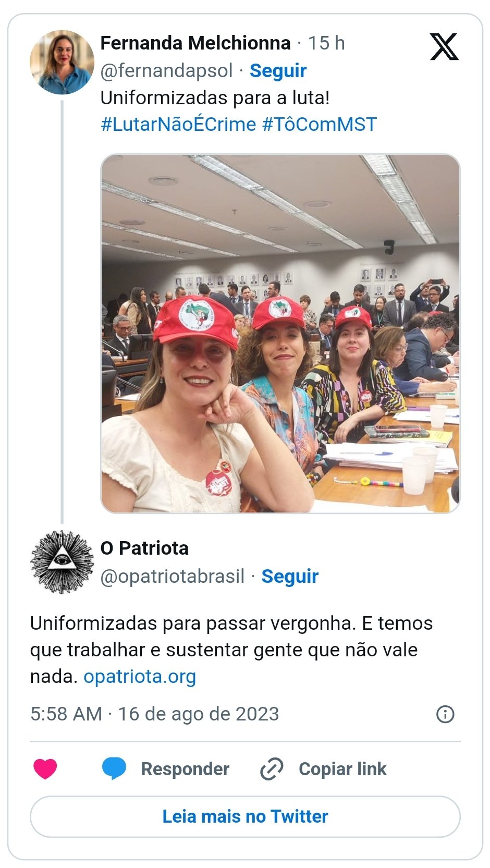490x868 pixels.
Task: Open O Patriota's eye-pyramid avatar
Action: click(62, 562)
